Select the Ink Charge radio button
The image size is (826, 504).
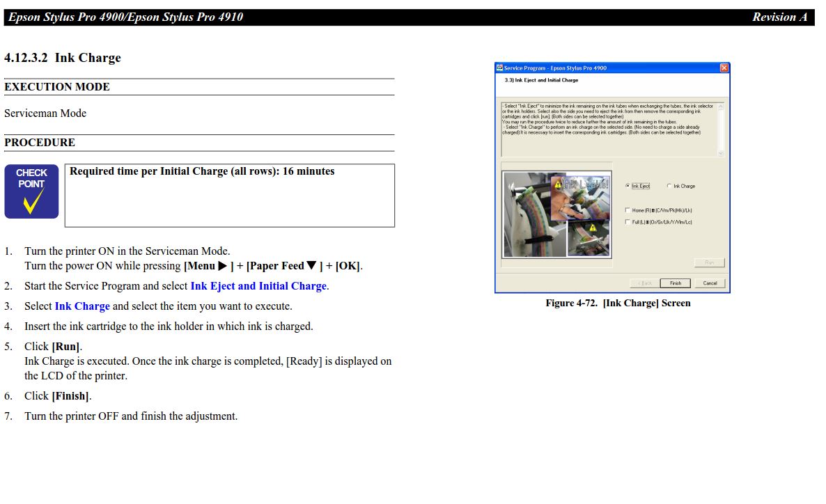pos(669,186)
